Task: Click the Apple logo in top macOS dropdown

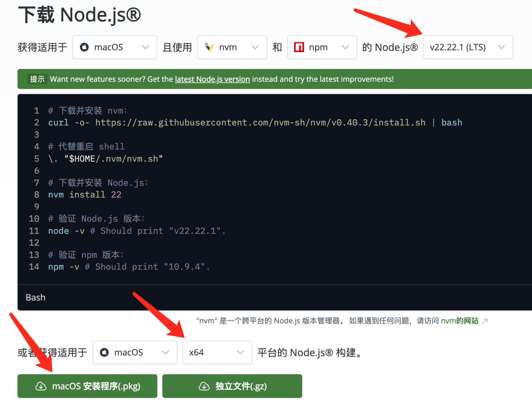Action: pyautogui.click(x=84, y=47)
